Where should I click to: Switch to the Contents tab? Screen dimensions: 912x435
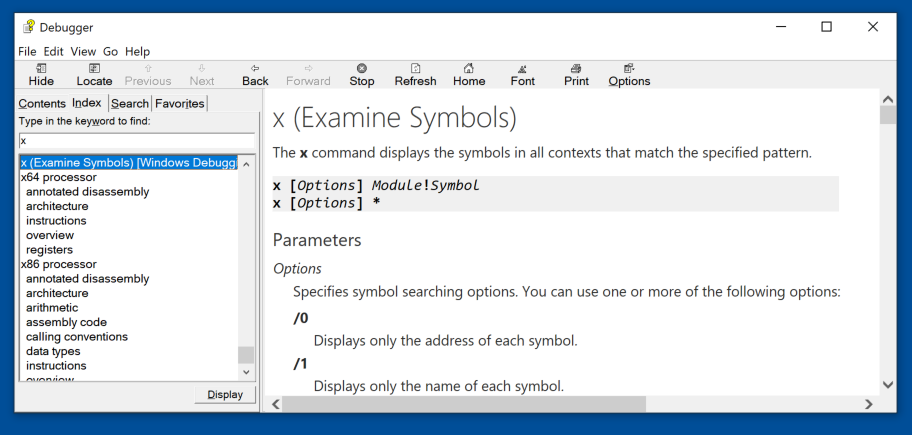(42, 104)
